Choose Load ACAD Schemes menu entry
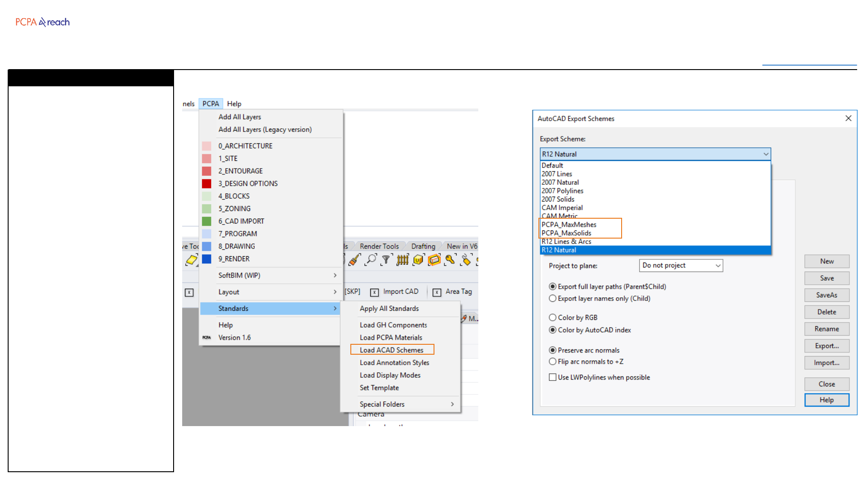This screenshot has width=868, height=488. 392,350
